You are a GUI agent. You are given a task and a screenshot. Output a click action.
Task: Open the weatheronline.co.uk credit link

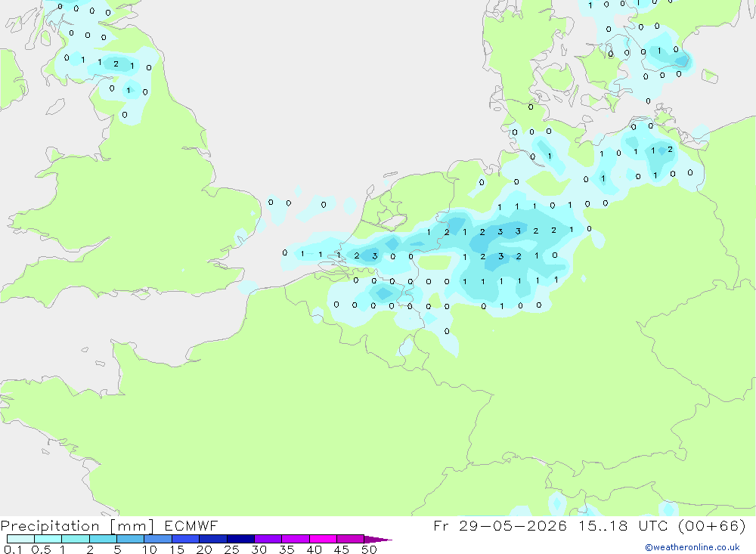pyautogui.click(x=692, y=547)
